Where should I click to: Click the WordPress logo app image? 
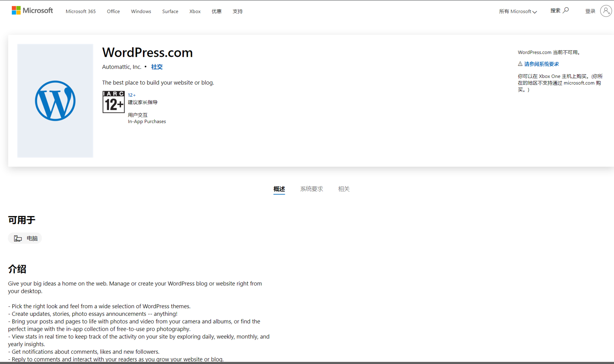(55, 101)
